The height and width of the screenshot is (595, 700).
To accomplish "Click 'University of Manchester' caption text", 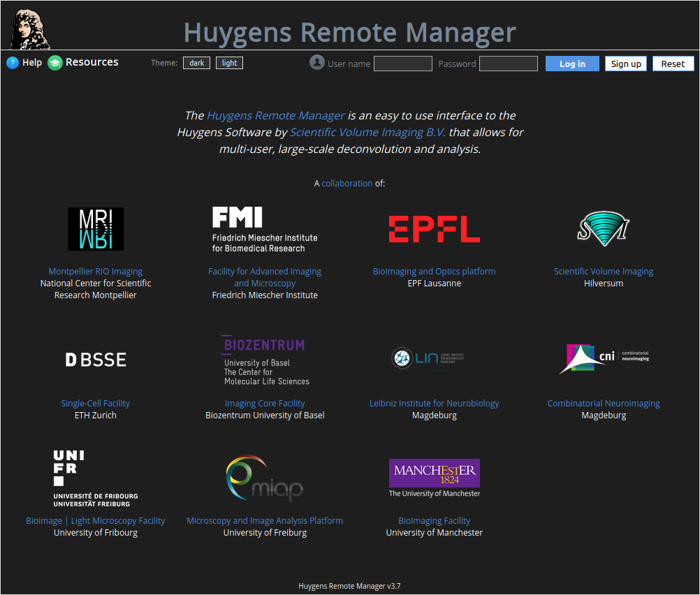I will (x=434, y=533).
